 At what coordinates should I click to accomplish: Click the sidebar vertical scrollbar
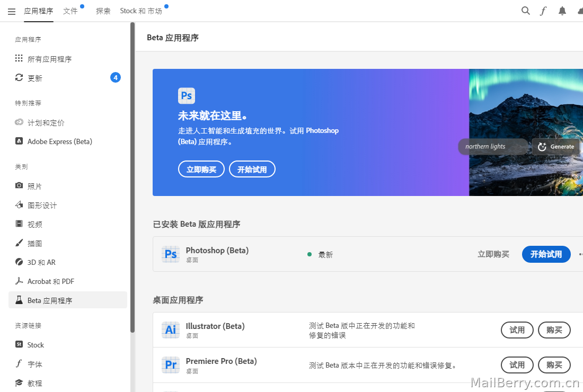point(132,177)
